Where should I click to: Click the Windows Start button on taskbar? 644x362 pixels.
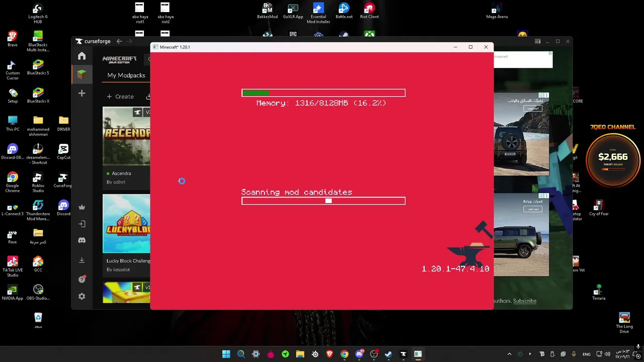(226, 354)
